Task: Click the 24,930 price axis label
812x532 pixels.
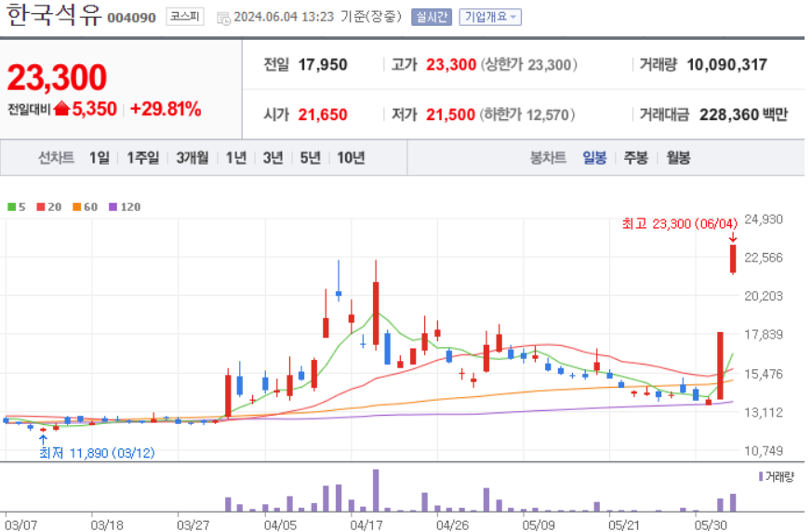Action: click(764, 219)
